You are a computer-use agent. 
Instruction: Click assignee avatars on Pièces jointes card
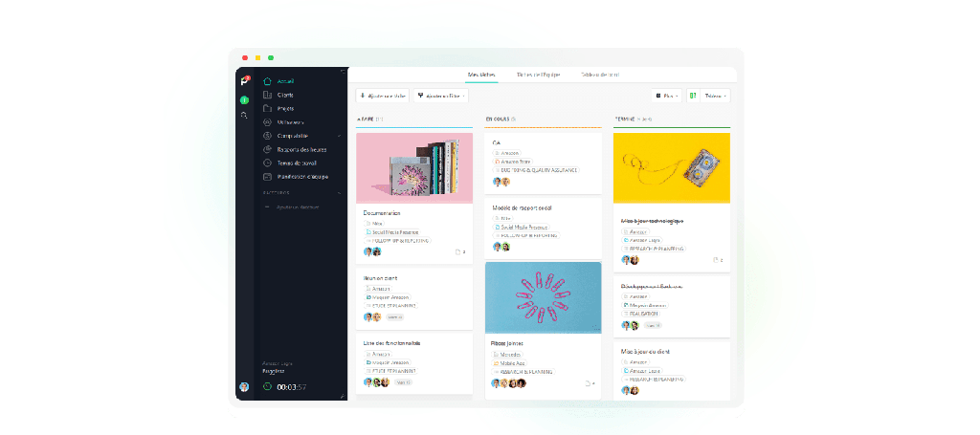click(509, 383)
